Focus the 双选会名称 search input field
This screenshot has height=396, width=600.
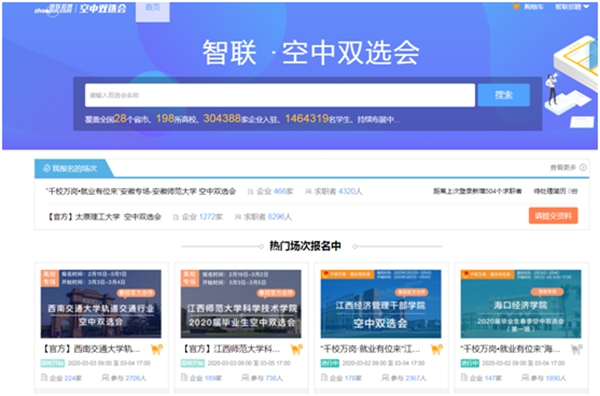[x=280, y=95]
